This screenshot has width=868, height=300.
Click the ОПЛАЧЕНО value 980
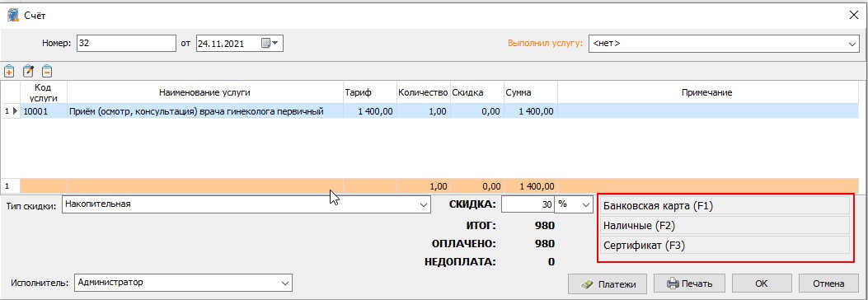pyautogui.click(x=545, y=243)
